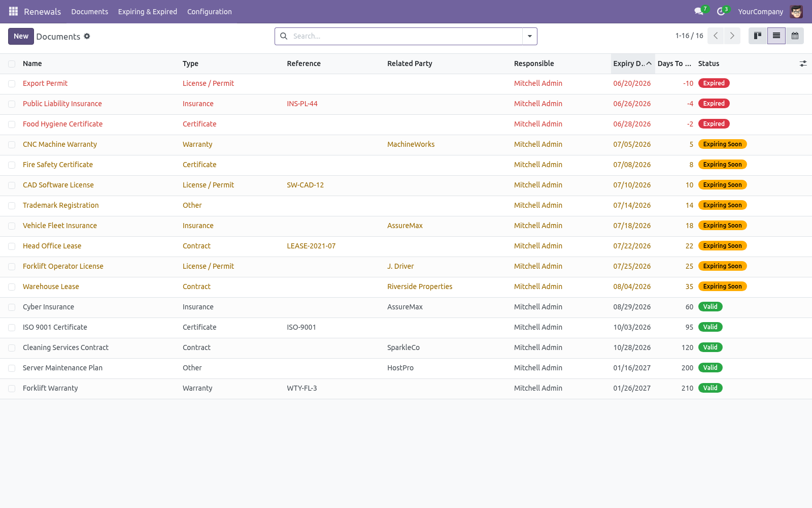Click the Valid badge for ISO 9001 Certificate
Viewport: 812px width, 508px height.
(x=710, y=327)
